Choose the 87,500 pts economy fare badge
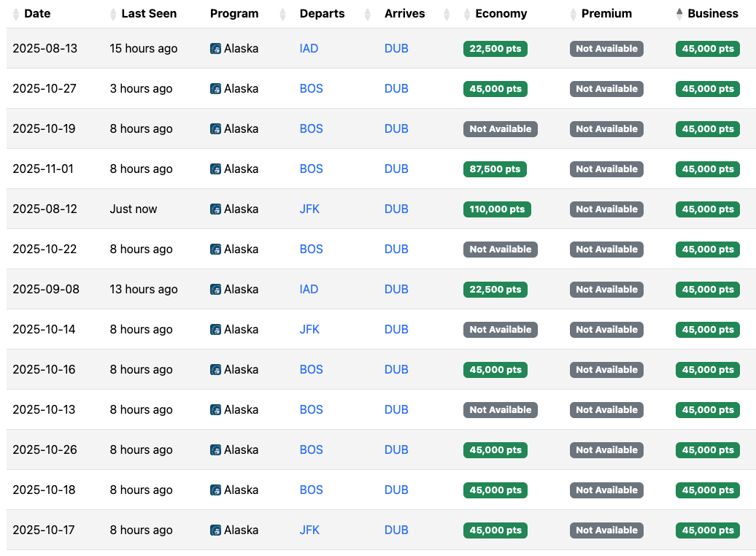The image size is (756, 556). pos(495,169)
